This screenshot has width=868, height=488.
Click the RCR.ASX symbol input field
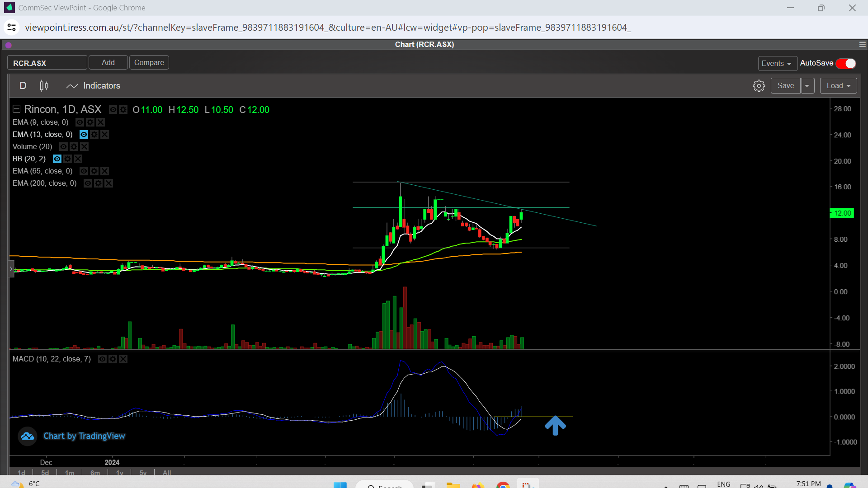(x=47, y=63)
